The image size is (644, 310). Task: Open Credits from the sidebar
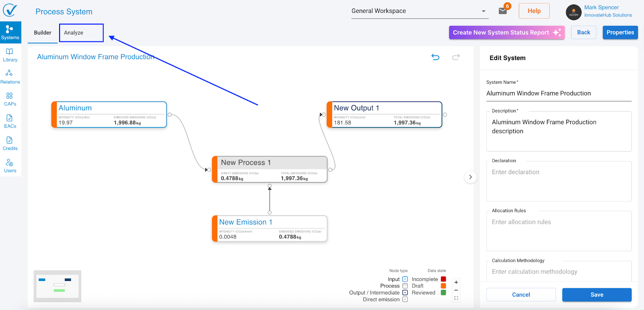(x=10, y=144)
